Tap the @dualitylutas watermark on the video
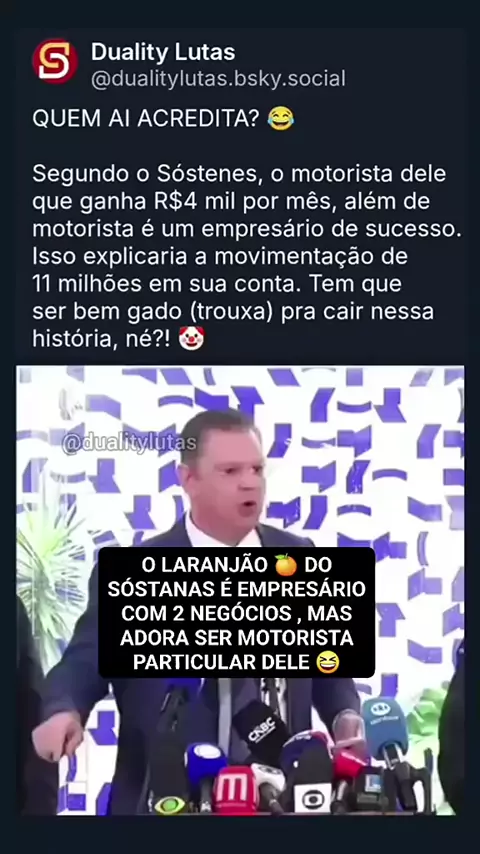 click(x=129, y=443)
